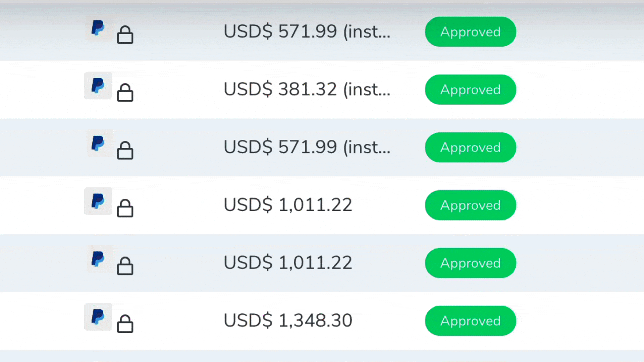644x362 pixels.
Task: Click the Approved badge for USD$ 1,348.30
Action: pyautogui.click(x=470, y=321)
